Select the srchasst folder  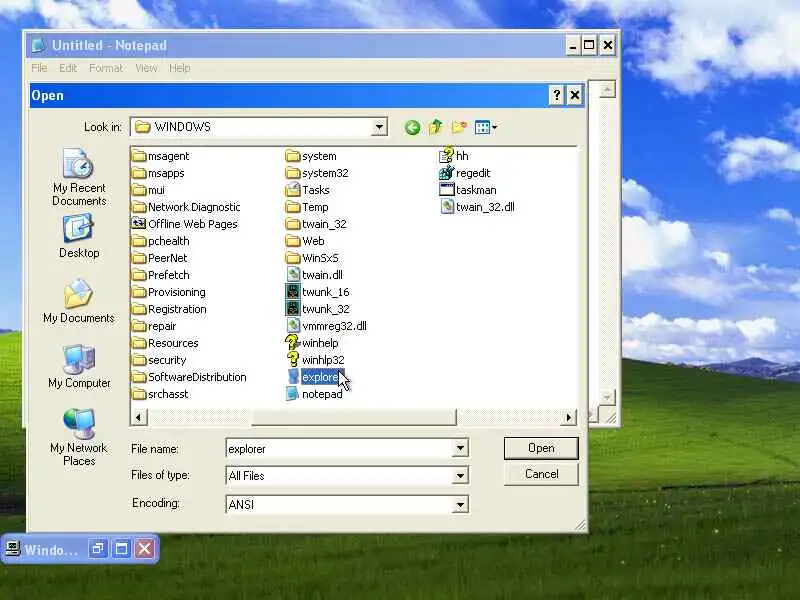click(x=160, y=394)
